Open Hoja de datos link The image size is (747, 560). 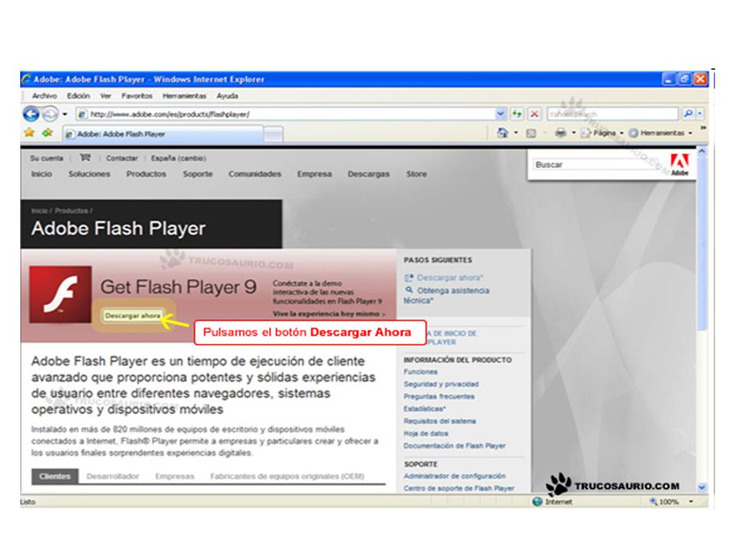(426, 434)
